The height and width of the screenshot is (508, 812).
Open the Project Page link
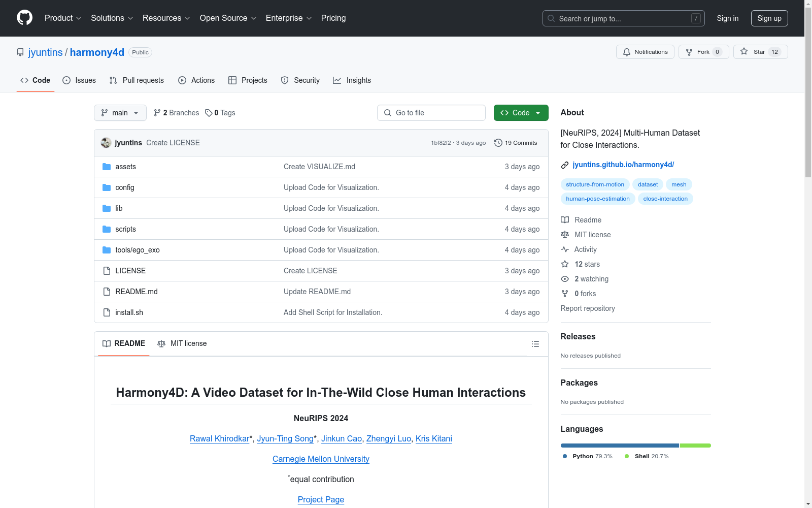(x=321, y=499)
